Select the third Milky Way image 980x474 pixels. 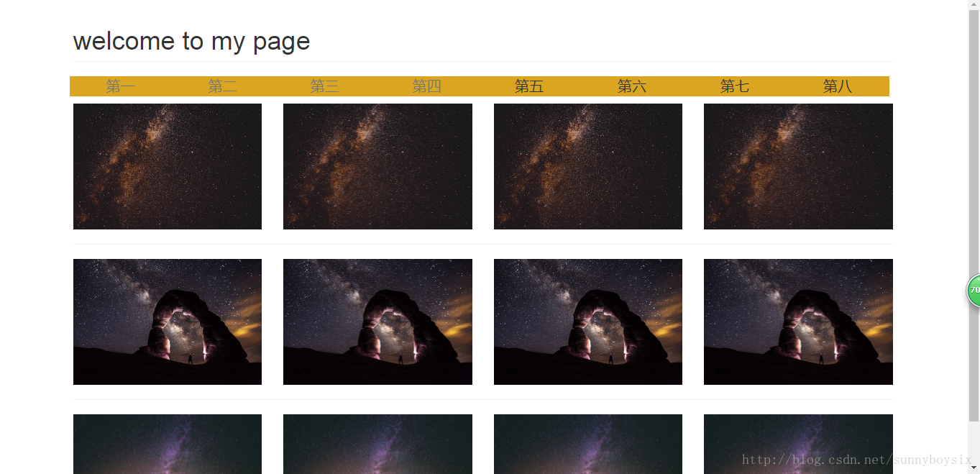point(588,166)
